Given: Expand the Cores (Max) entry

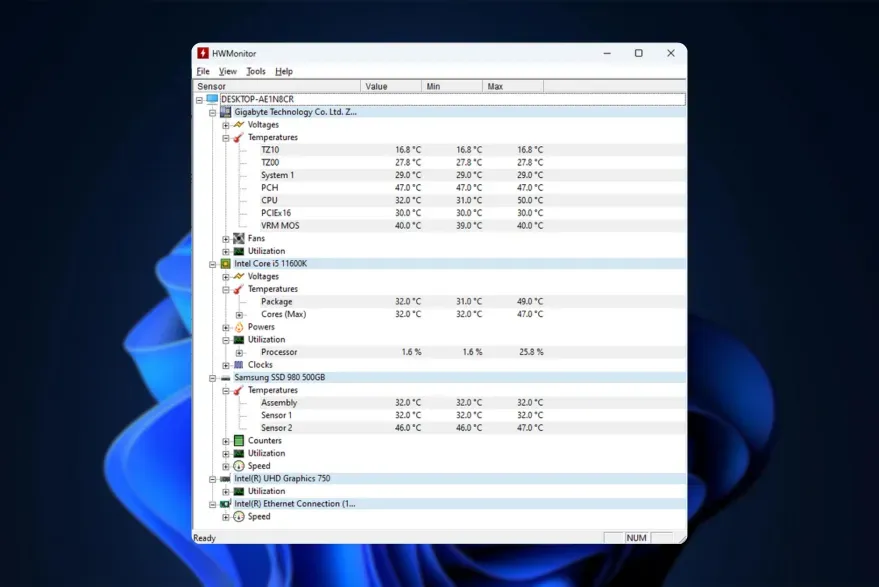Looking at the screenshot, I should tap(238, 313).
